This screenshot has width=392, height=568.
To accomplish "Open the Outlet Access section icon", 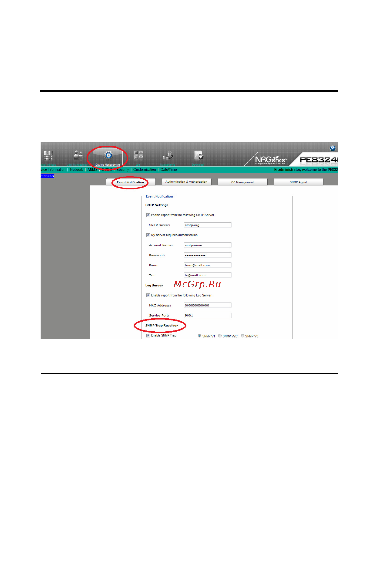I will pyautogui.click(x=48, y=155).
